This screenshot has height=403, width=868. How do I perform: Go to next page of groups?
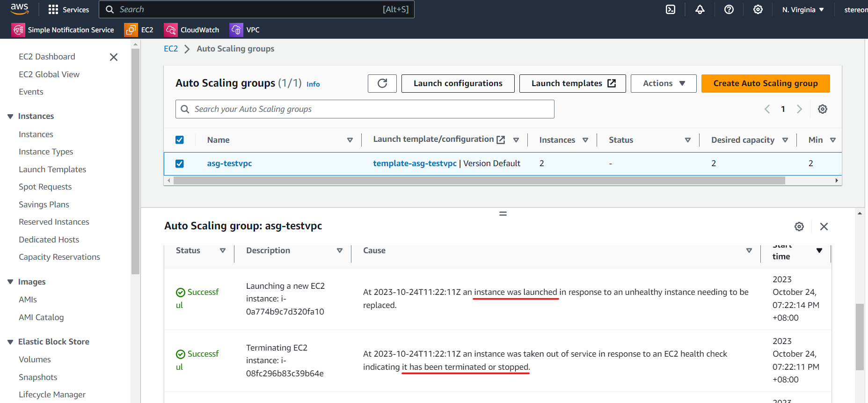(799, 109)
